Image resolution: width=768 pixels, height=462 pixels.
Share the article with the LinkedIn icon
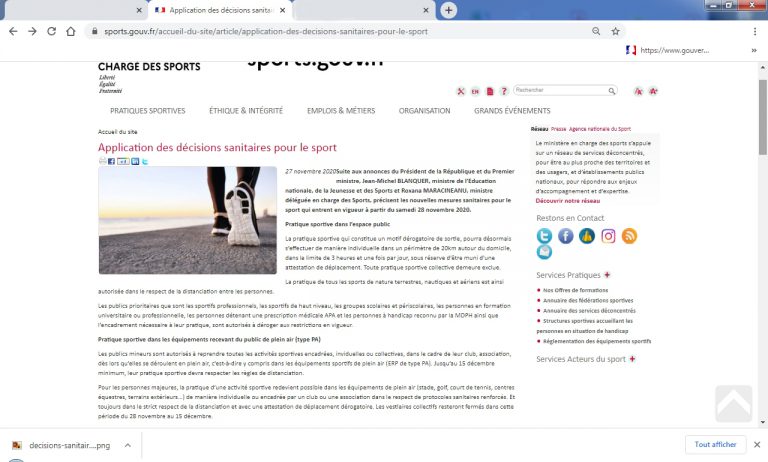tap(135, 161)
